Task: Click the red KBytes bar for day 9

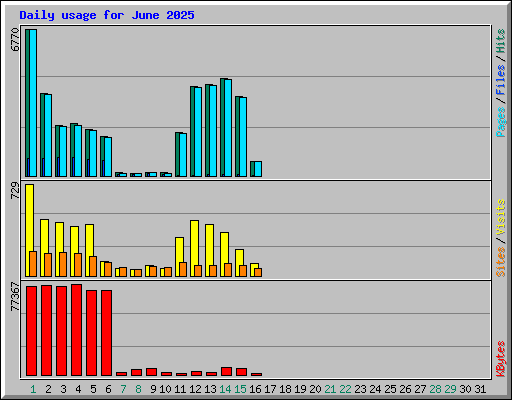Action: (x=151, y=372)
